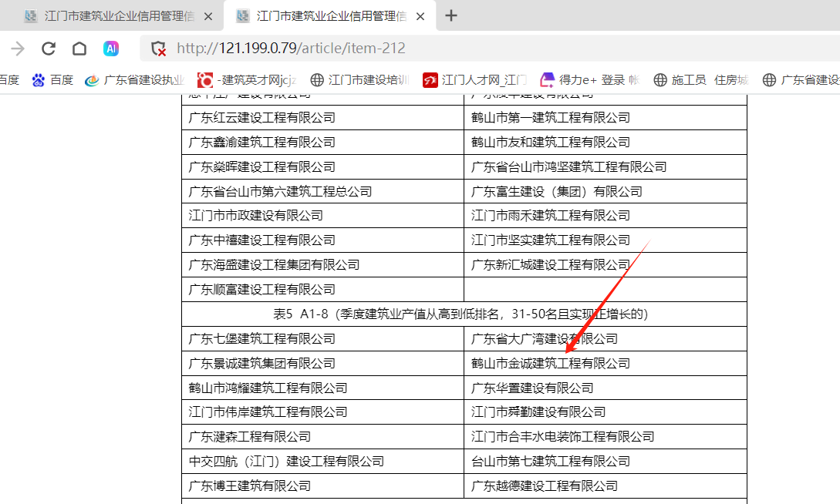This screenshot has width=840, height=504.
Task: Click the cell 鹤山市第一建筑工程有限公司
Action: pyautogui.click(x=606, y=118)
